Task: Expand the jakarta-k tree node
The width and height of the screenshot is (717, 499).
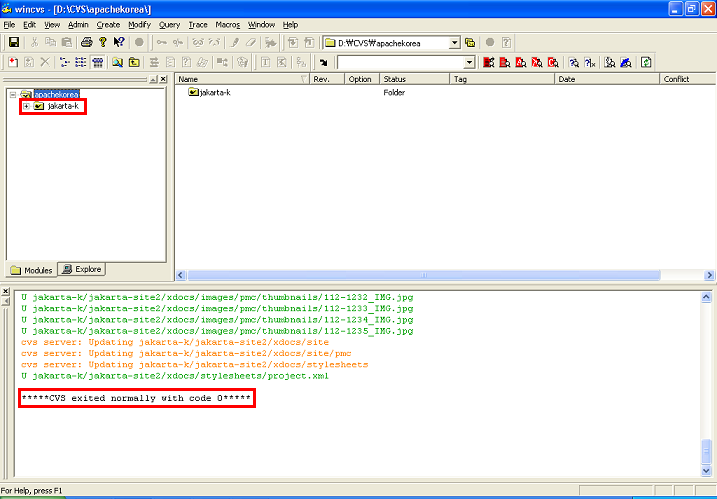Action: coord(26,106)
